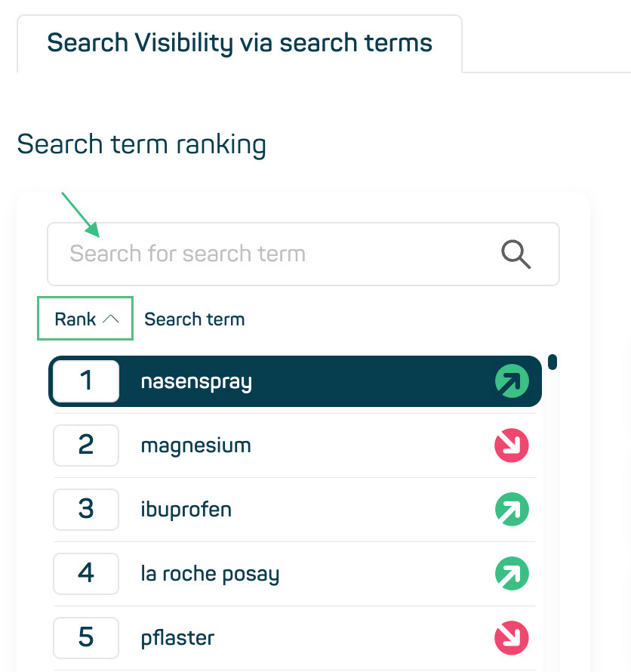Screen dimensions: 631x672
Task: Click the Search term ranking heading
Action: (142, 144)
